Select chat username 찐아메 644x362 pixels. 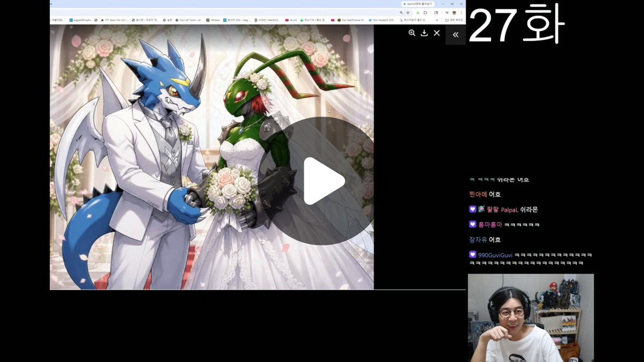478,195
